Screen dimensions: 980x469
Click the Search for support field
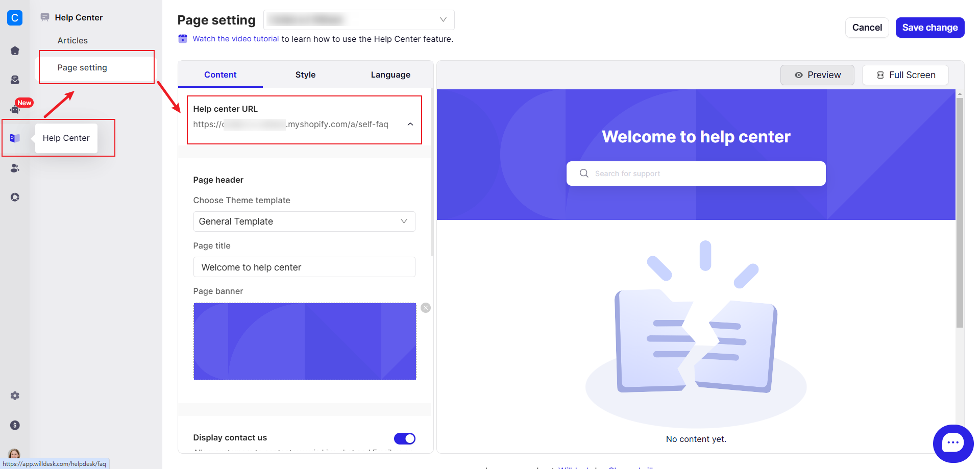696,174
